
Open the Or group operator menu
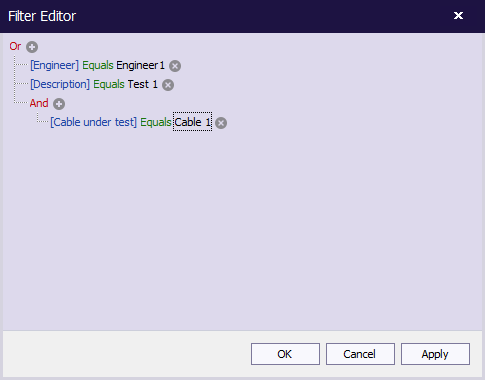(x=15, y=46)
